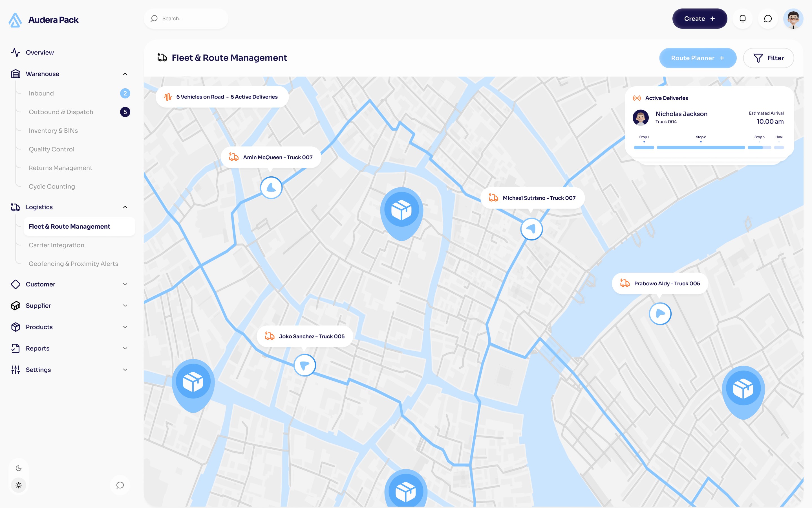Click Nicholas Jackson driver avatar
This screenshot has height=508, width=812.
pyautogui.click(x=641, y=118)
